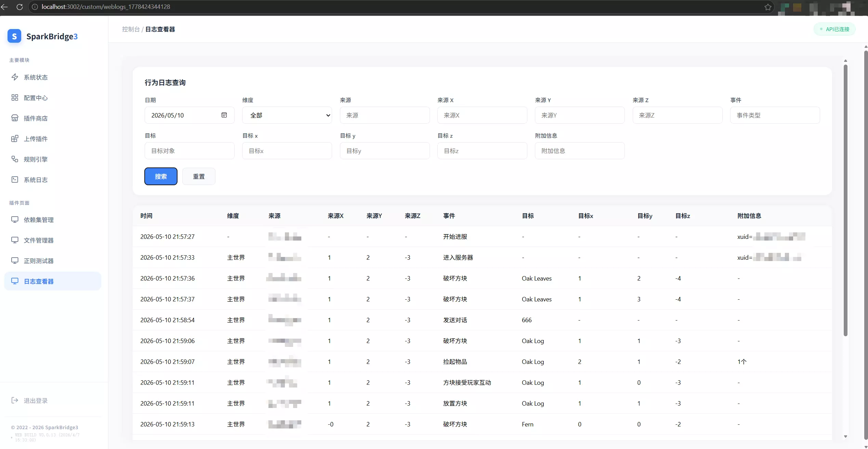The width and height of the screenshot is (868, 449).
Task: Reload the page in the browser
Action: coord(19,7)
